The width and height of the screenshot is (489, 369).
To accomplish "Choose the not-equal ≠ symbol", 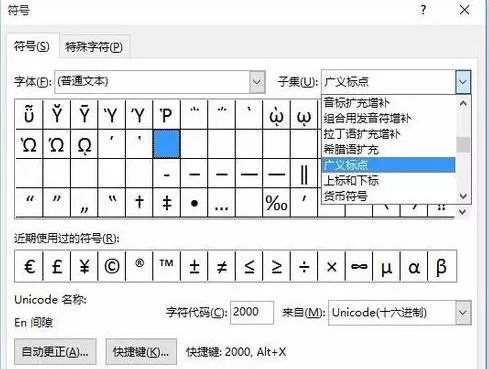I will pyautogui.click(x=222, y=266).
